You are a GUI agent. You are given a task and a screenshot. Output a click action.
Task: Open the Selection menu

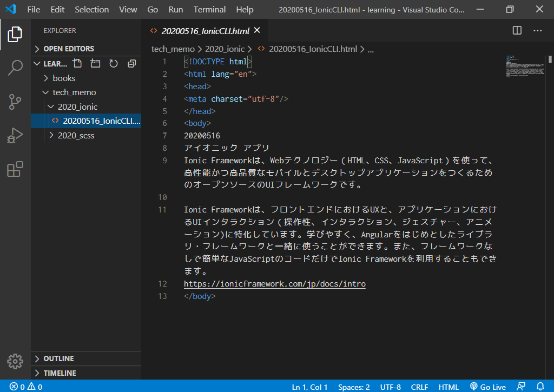click(92, 10)
